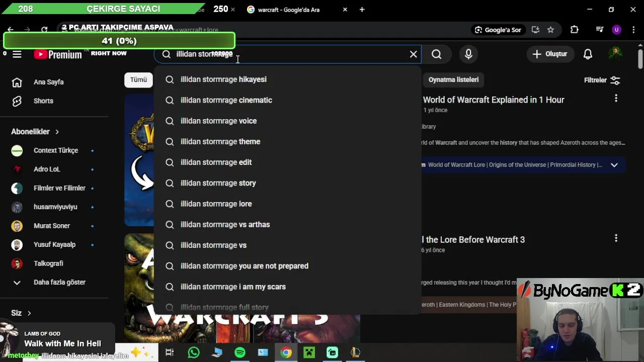Open the browser media control icon
The height and width of the screenshot is (362, 644).
(x=599, y=30)
